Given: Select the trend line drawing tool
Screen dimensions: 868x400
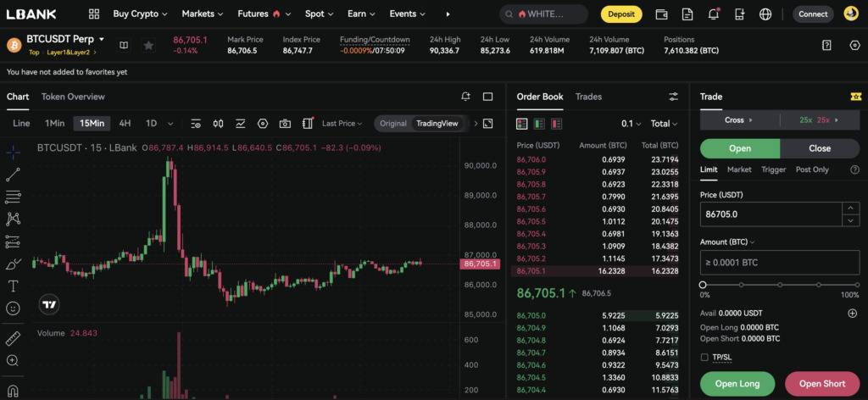Looking at the screenshot, I should (x=14, y=175).
